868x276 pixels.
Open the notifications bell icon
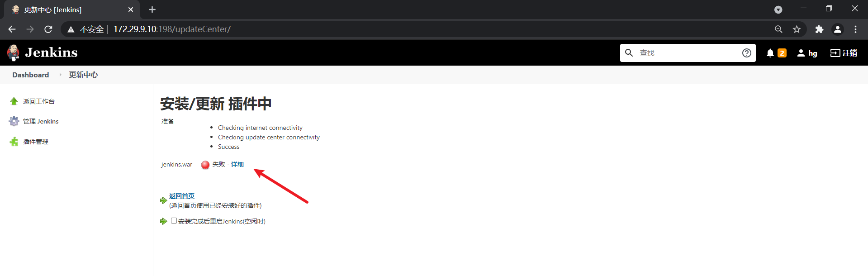pyautogui.click(x=770, y=53)
